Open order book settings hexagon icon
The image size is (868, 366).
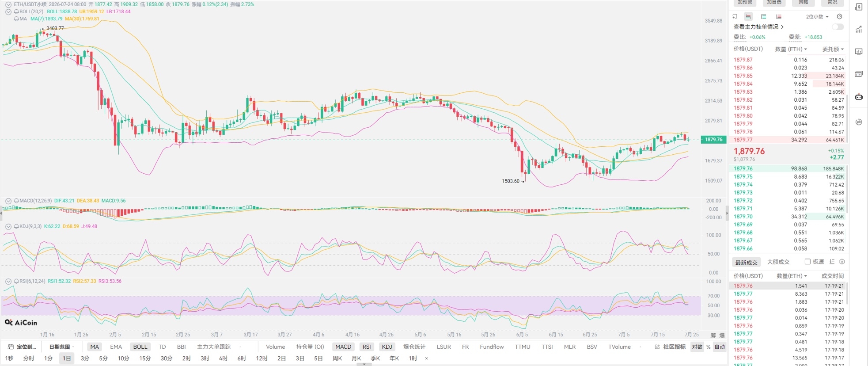(840, 17)
